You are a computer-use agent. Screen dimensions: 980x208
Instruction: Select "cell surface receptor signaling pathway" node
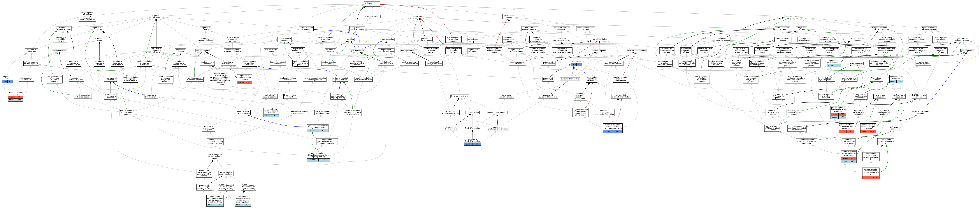(357, 63)
